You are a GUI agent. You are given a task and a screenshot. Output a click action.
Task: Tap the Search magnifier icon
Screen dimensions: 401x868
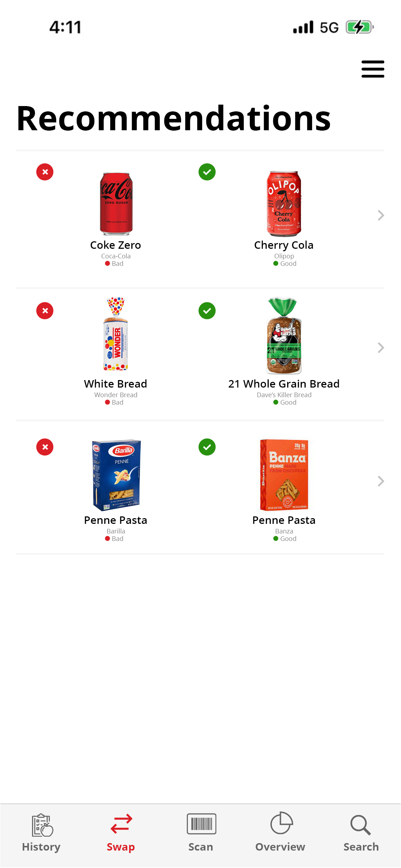pos(360,825)
